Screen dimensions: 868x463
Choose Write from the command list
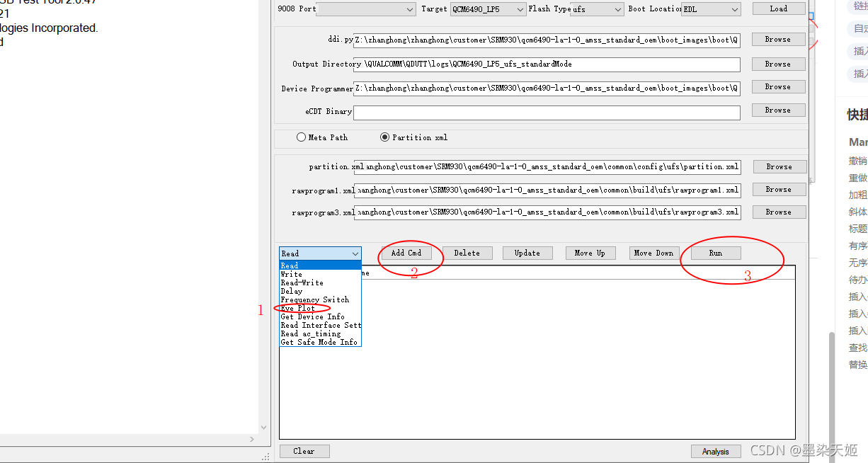click(x=320, y=274)
